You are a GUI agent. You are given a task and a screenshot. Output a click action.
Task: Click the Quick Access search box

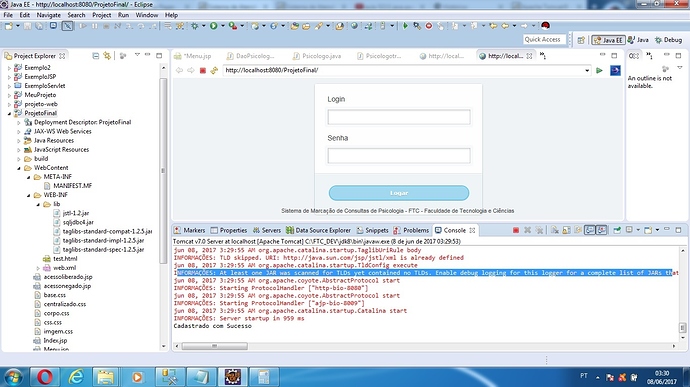point(545,40)
